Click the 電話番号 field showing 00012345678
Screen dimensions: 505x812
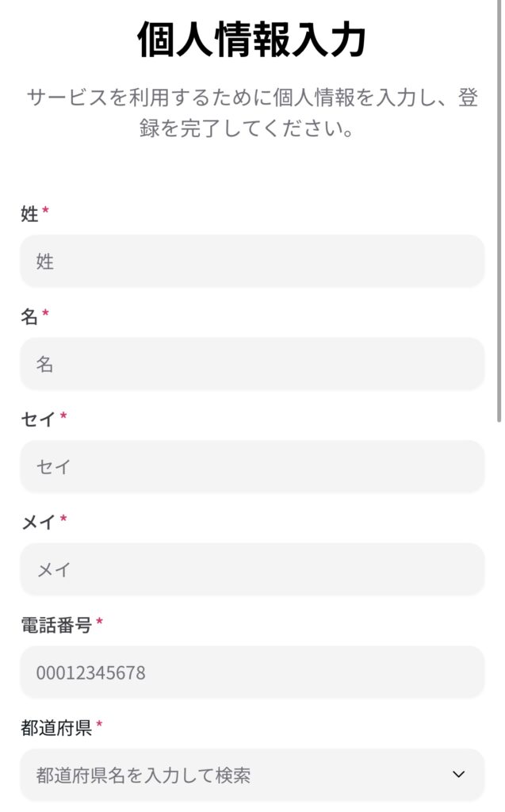(x=252, y=672)
